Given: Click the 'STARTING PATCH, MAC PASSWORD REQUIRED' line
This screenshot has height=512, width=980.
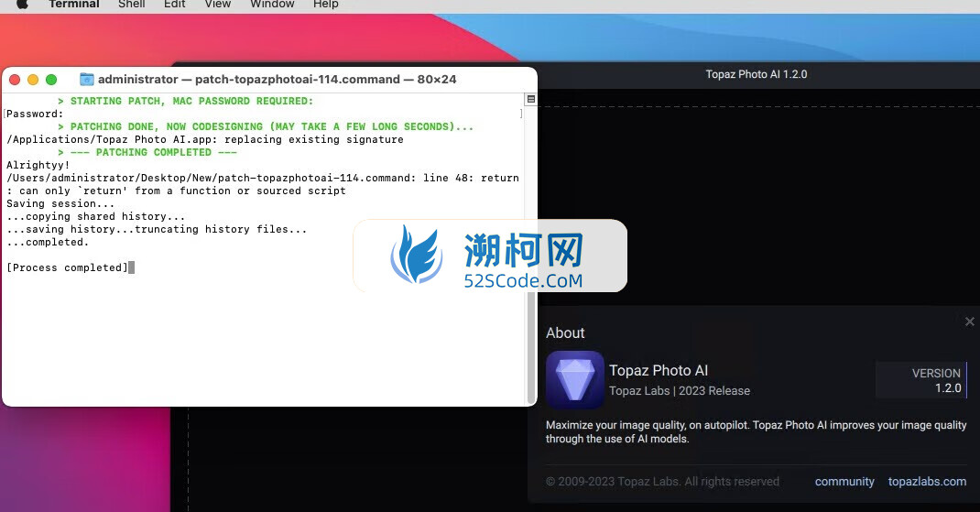Looking at the screenshot, I should pos(186,102).
